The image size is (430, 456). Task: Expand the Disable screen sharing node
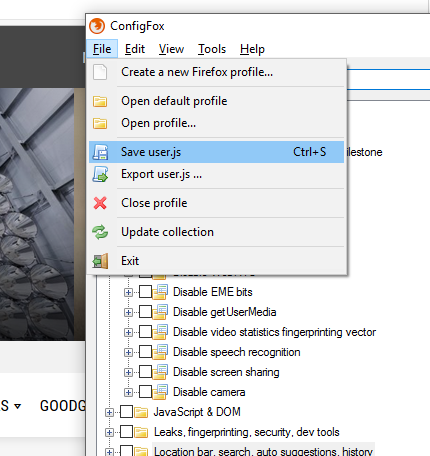point(128,373)
